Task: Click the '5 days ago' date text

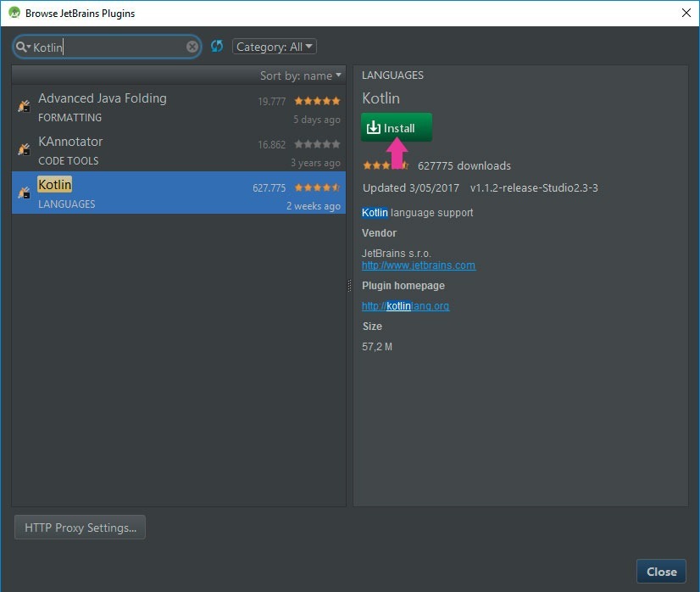Action: (316, 120)
